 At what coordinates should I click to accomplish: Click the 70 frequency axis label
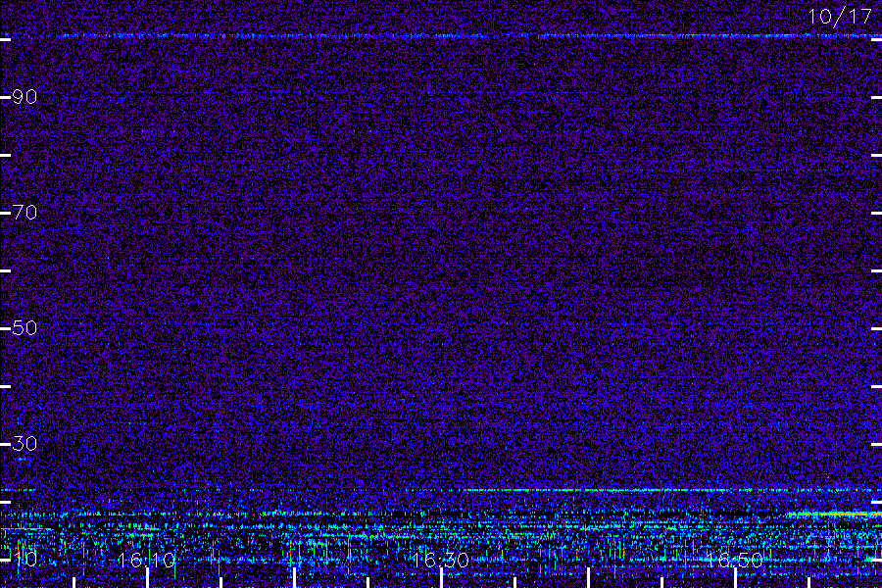[24, 212]
